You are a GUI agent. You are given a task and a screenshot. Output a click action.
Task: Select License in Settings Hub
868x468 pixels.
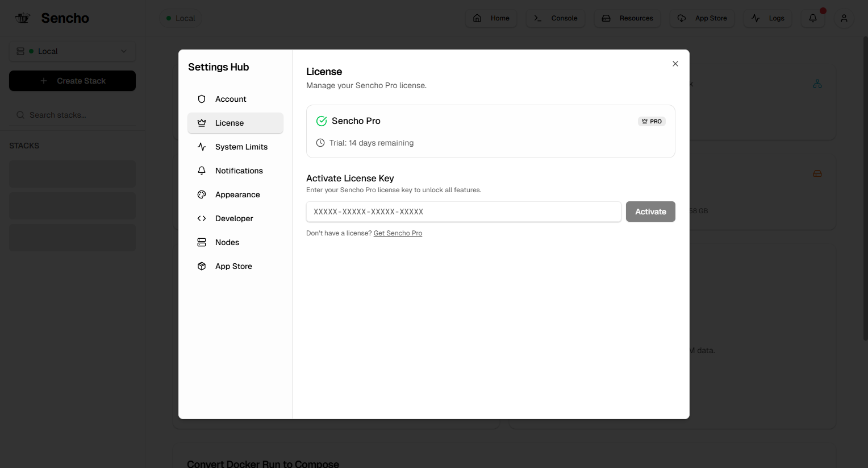point(235,123)
